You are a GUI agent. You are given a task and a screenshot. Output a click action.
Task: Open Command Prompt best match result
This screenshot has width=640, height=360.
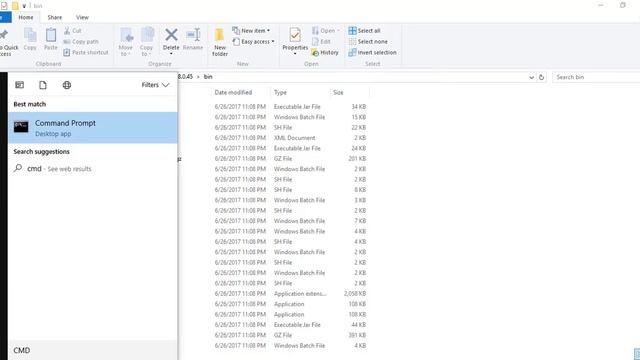(x=93, y=128)
